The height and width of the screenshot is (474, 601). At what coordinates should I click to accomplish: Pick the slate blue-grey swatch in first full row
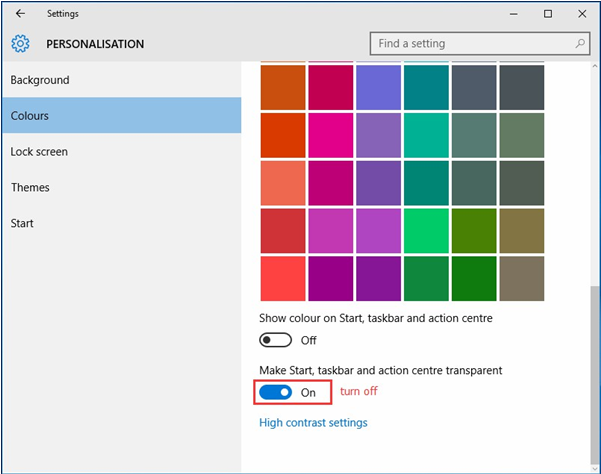(x=474, y=87)
